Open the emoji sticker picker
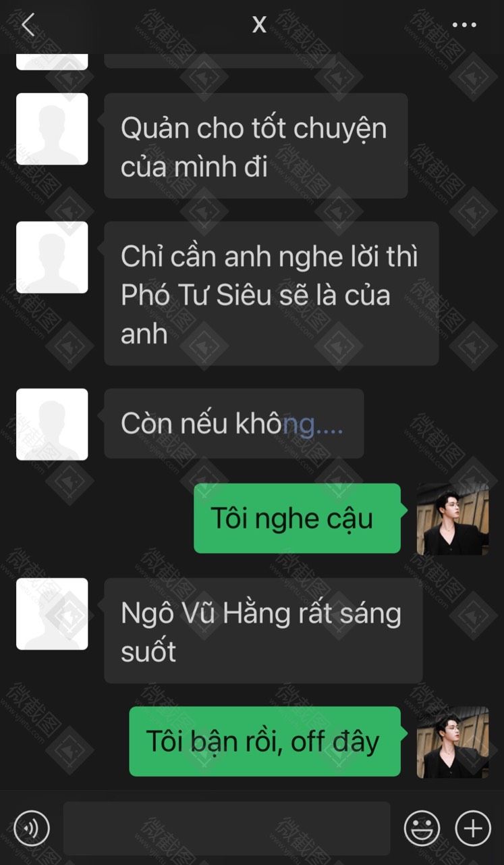 click(x=422, y=828)
